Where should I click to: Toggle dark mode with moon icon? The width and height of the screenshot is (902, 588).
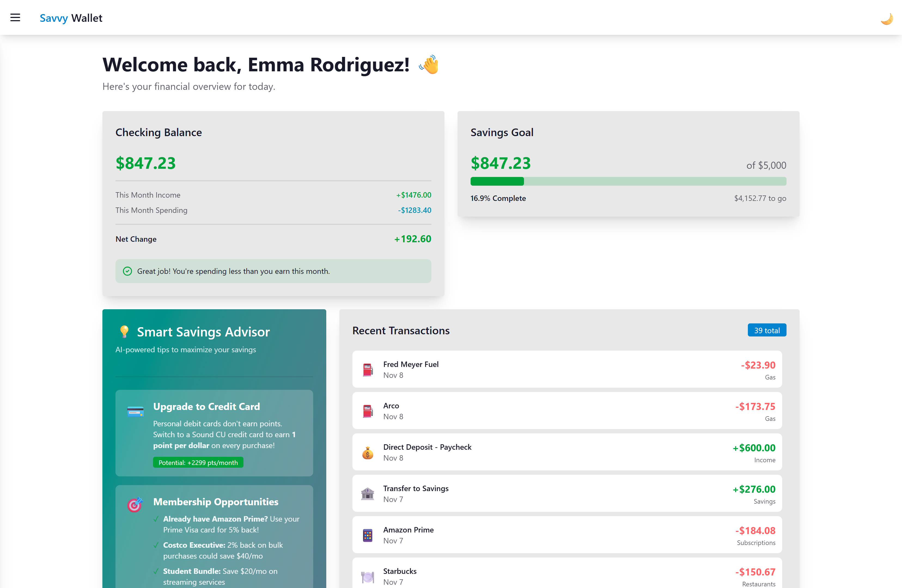pos(886,18)
